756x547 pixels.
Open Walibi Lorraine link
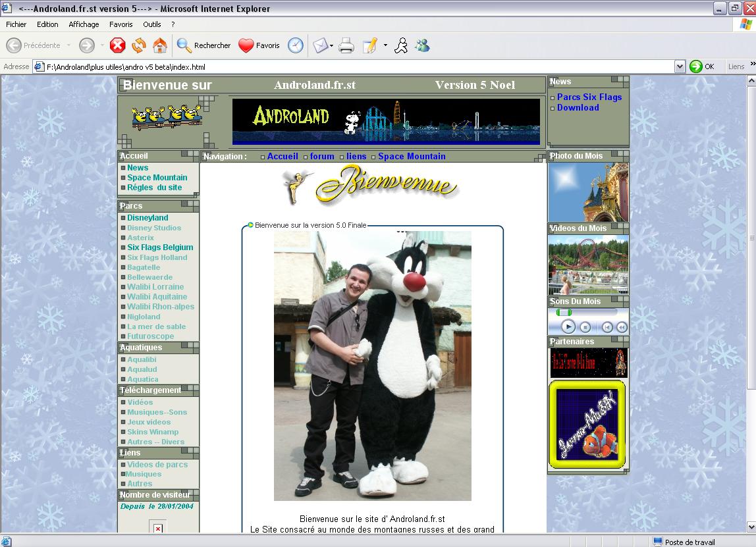[155, 287]
